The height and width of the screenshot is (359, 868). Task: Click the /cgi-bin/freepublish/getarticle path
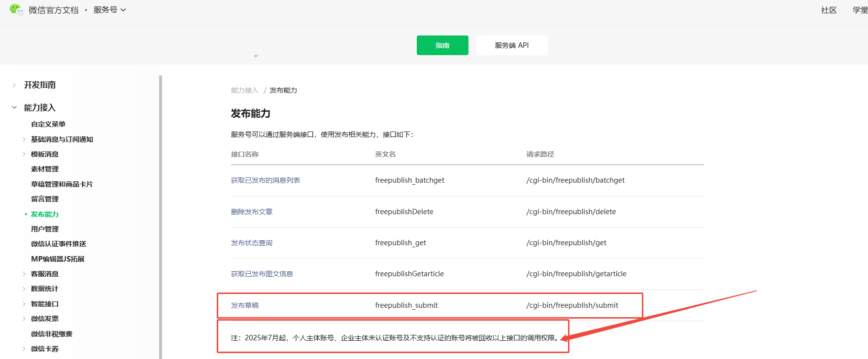[x=576, y=274]
